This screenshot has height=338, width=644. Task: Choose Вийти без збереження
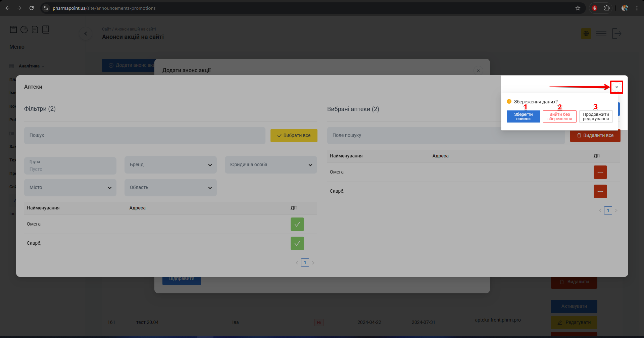click(x=559, y=116)
